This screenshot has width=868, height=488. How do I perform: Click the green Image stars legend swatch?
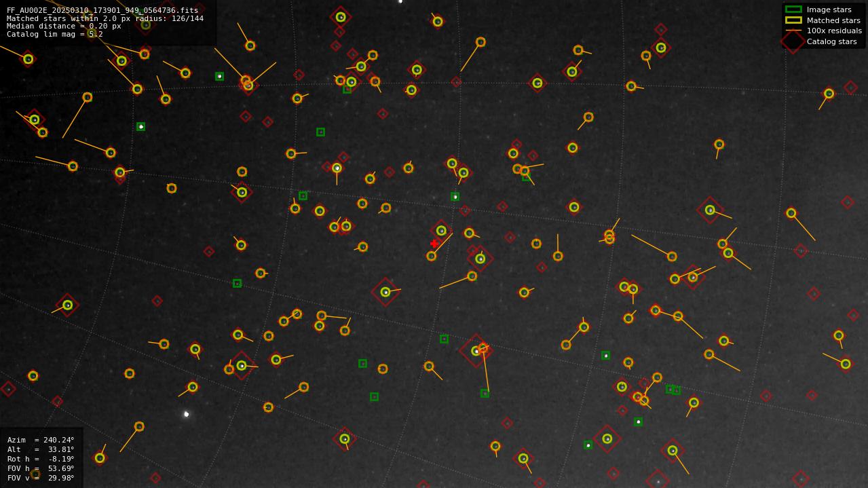coord(793,10)
